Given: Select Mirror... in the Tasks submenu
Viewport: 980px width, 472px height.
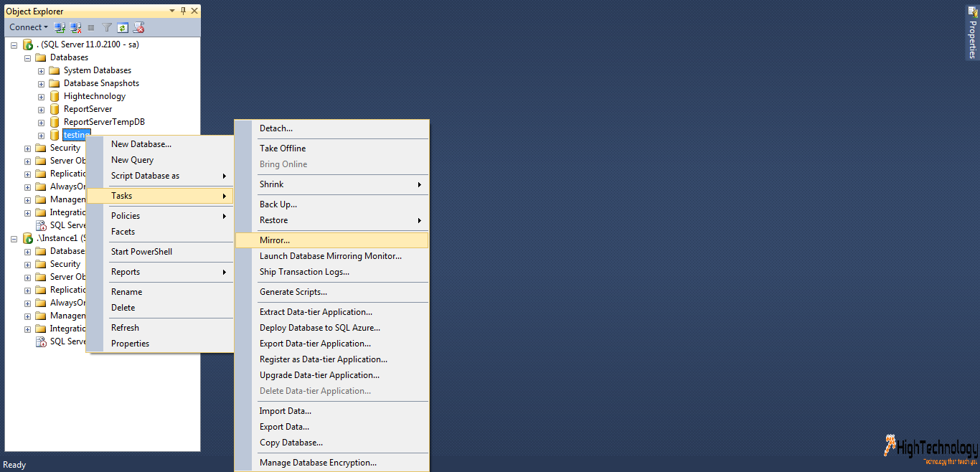Looking at the screenshot, I should tap(331, 240).
